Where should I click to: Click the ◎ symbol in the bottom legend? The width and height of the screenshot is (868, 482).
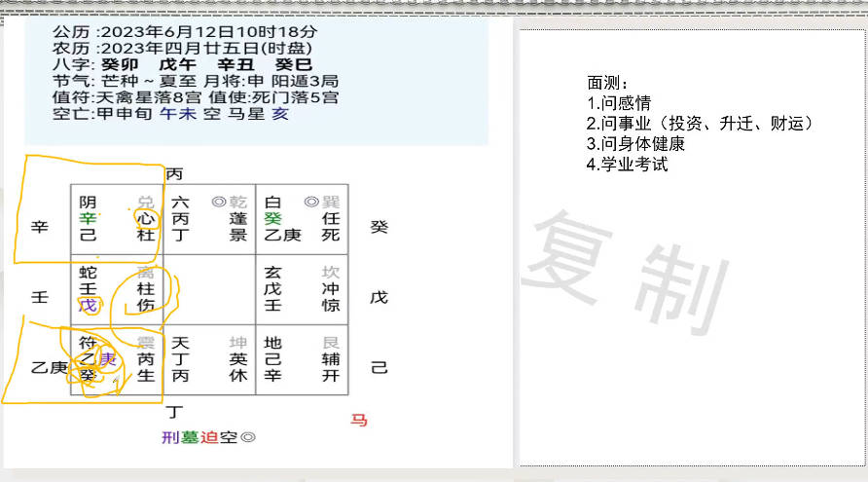(247, 437)
